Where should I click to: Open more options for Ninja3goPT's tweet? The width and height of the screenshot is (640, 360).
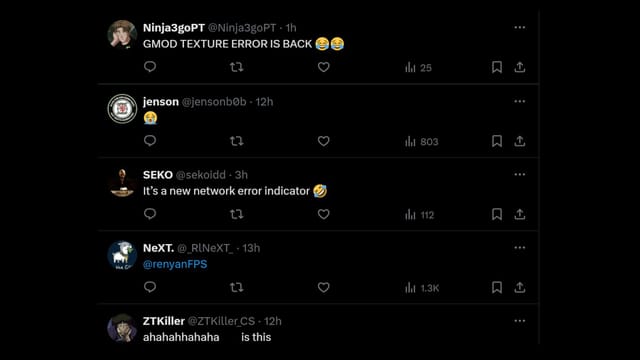[x=520, y=27]
